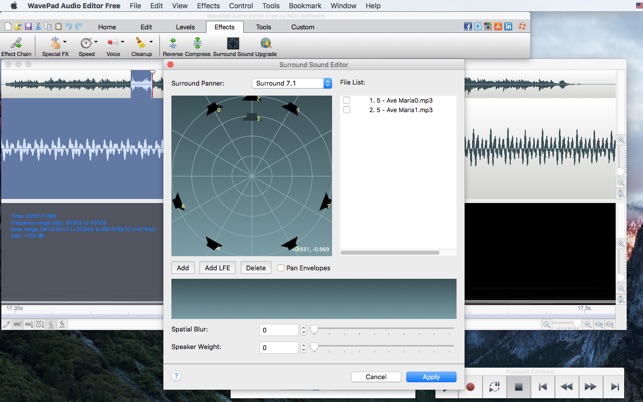Viewport: 643px width, 402px height.
Task: Open the Bookmark menu in menu bar
Action: 305,6
